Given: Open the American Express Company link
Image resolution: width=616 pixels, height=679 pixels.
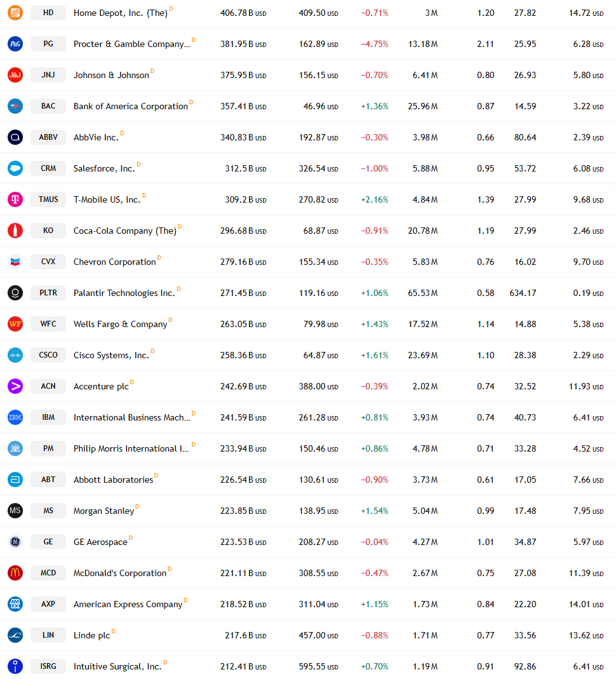Looking at the screenshot, I should [x=128, y=605].
